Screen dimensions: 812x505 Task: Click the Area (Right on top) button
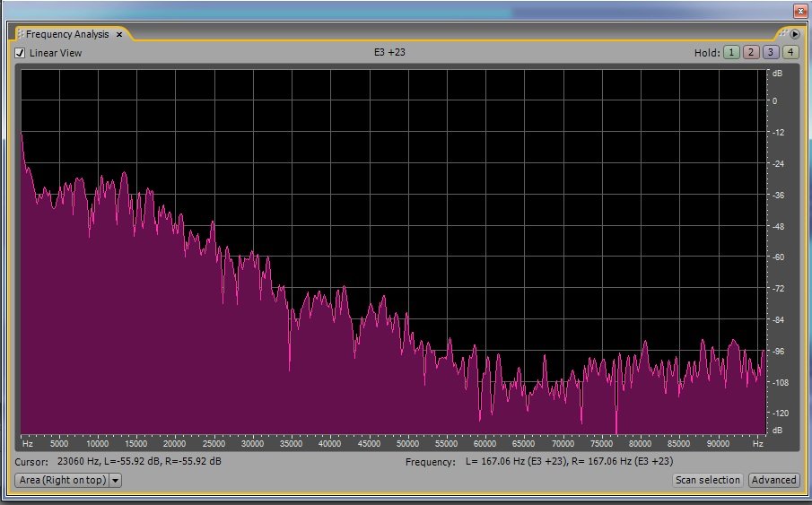pos(62,480)
